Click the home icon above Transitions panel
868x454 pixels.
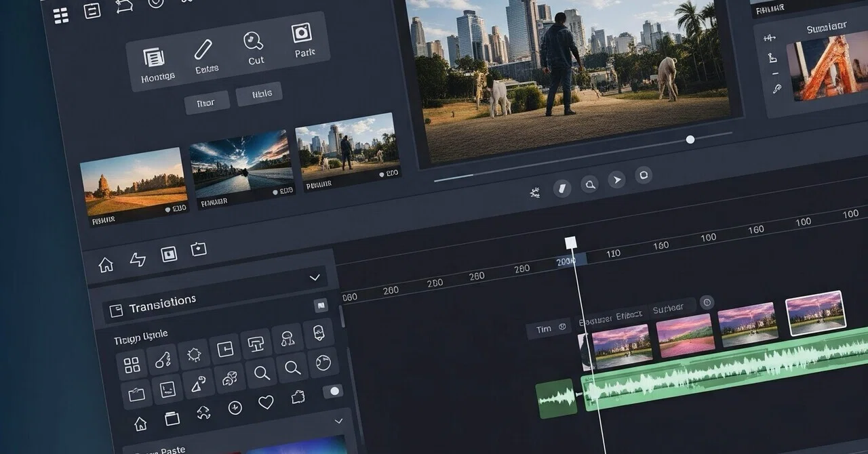106,265
